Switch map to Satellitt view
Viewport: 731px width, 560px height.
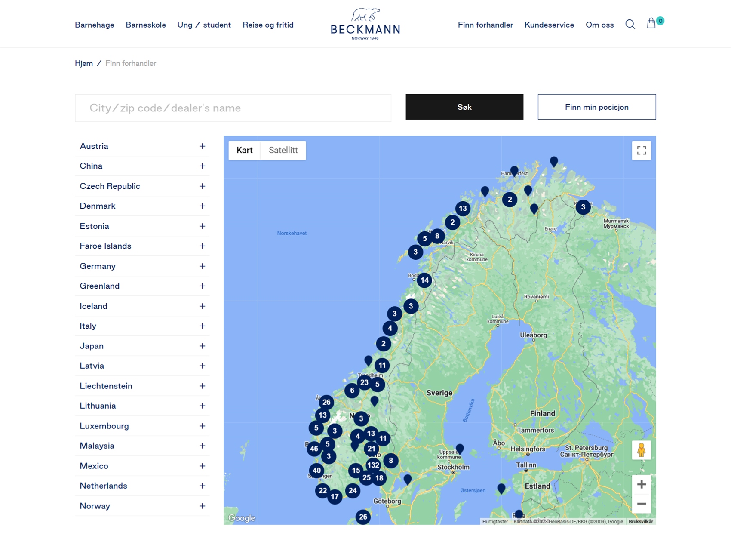(283, 150)
